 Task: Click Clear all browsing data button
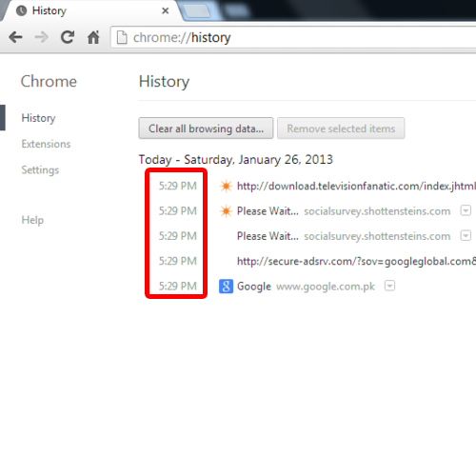(x=206, y=129)
